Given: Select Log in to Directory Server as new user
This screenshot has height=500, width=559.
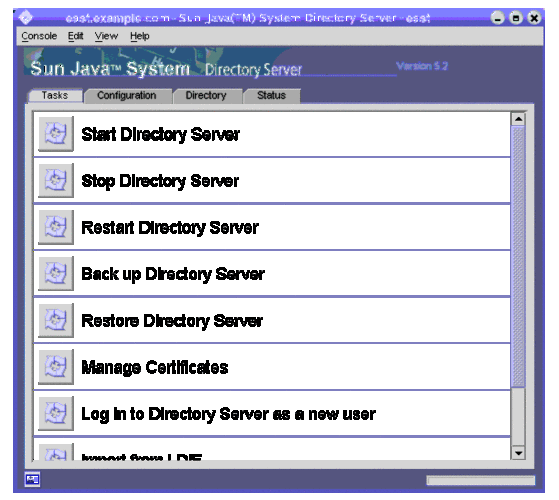Looking at the screenshot, I should [x=229, y=414].
